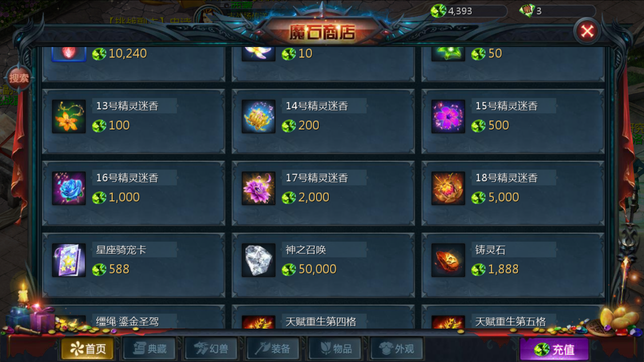The height and width of the screenshot is (362, 644).
Task: Switch to the 幻兽 tab
Action: (211, 349)
